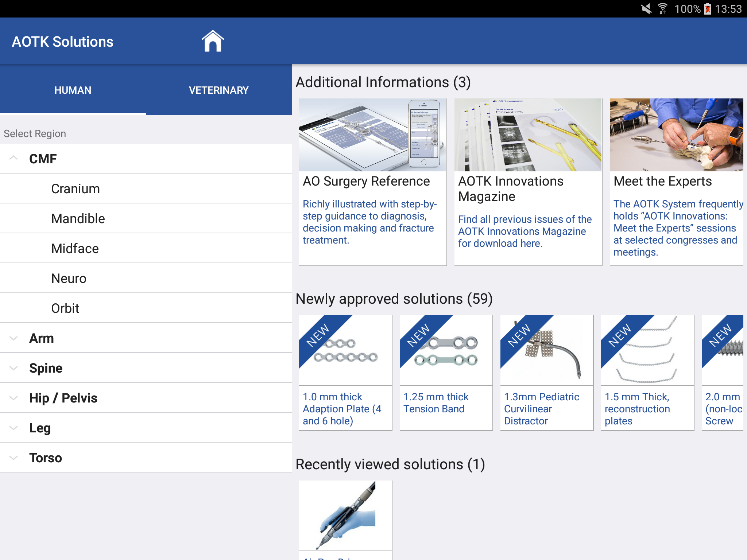Open '1.25 mm thick Tension Band' link
This screenshot has width=747, height=560.
pyautogui.click(x=436, y=403)
